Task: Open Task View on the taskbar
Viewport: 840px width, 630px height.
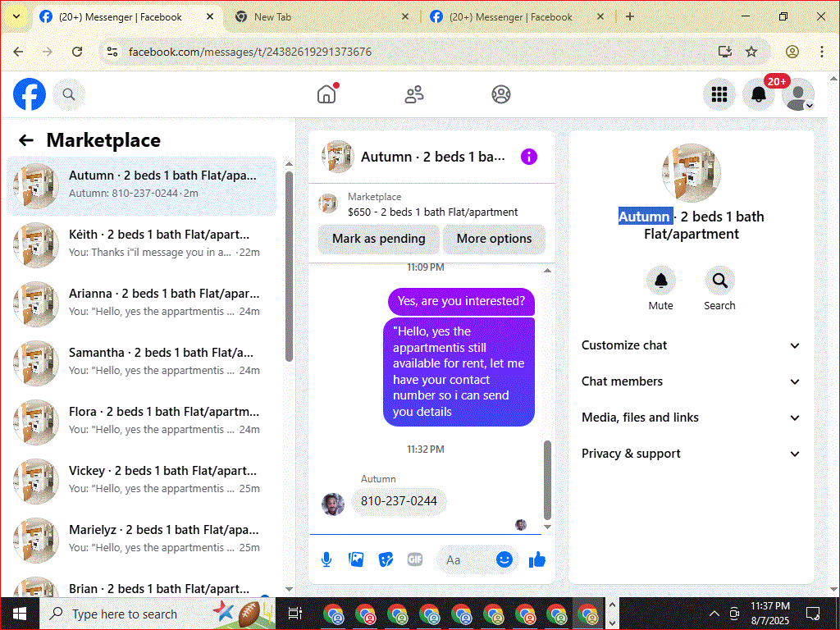Action: coord(294,614)
